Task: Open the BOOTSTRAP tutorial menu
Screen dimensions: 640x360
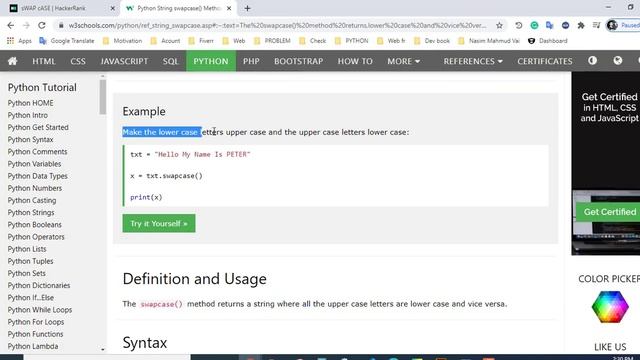Action: point(298,61)
